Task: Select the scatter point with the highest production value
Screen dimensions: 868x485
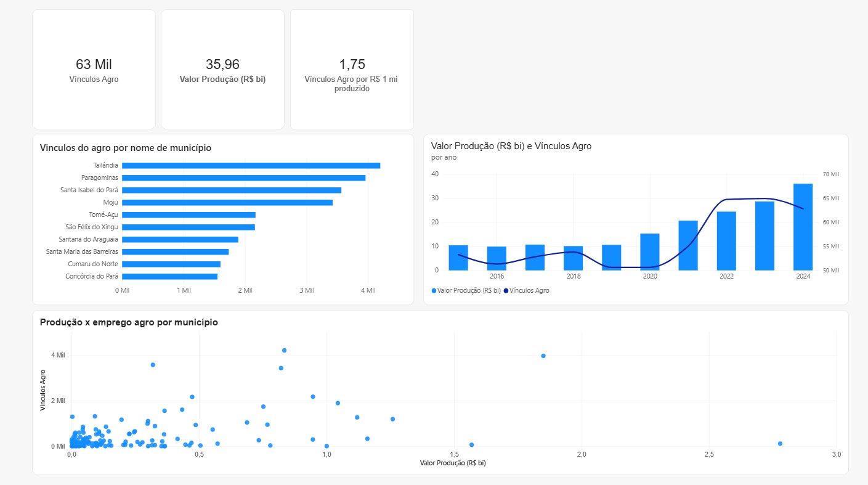Action: (780, 444)
